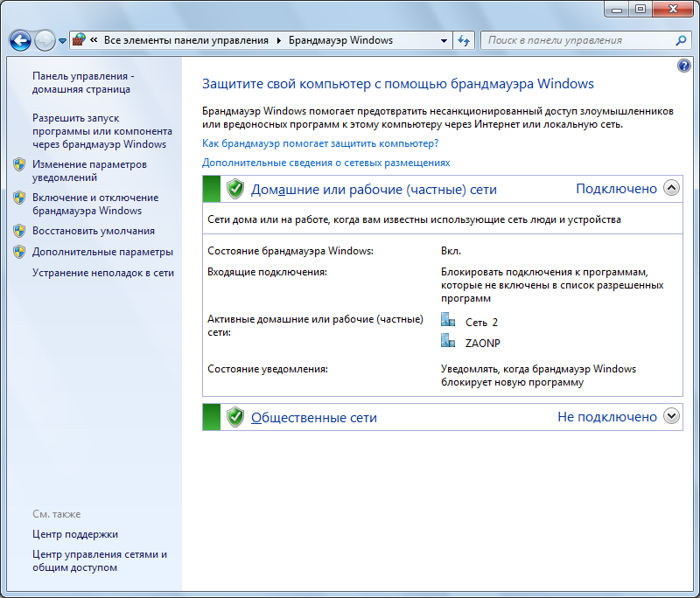Expand the 'Общественные сети' section chevron

coord(671,416)
